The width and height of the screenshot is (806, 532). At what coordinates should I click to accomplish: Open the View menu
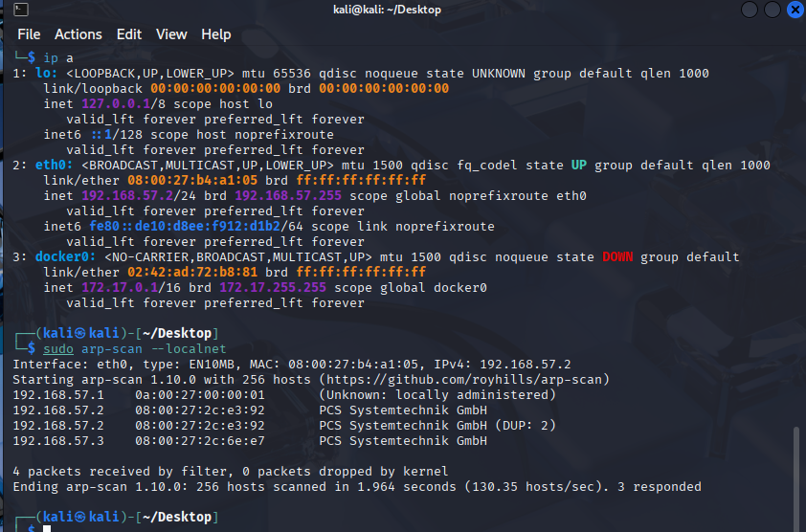[x=171, y=34]
